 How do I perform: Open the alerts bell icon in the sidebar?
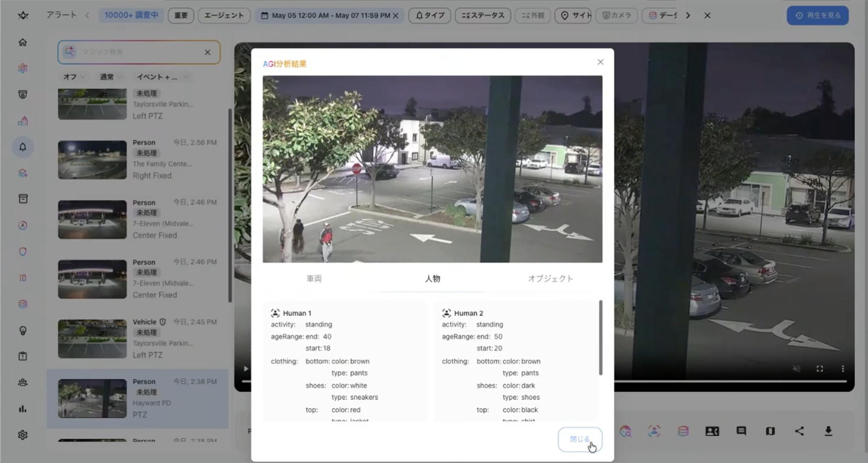coord(23,147)
